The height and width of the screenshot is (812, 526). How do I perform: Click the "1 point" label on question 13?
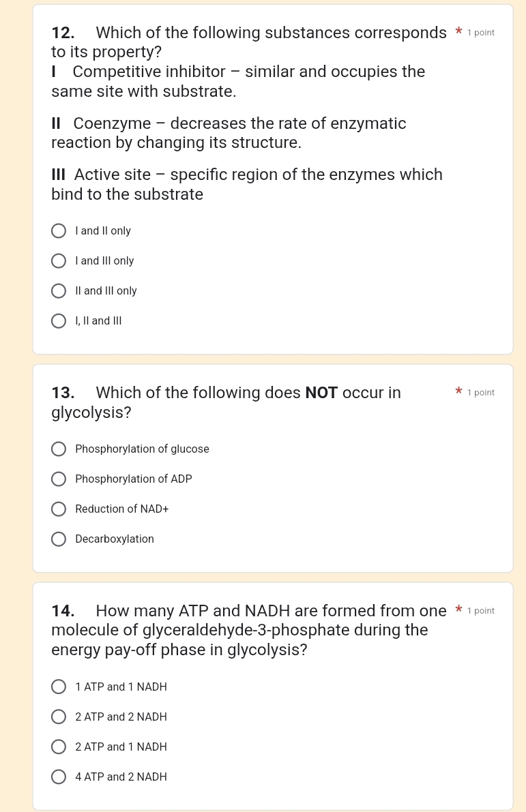coord(481,392)
